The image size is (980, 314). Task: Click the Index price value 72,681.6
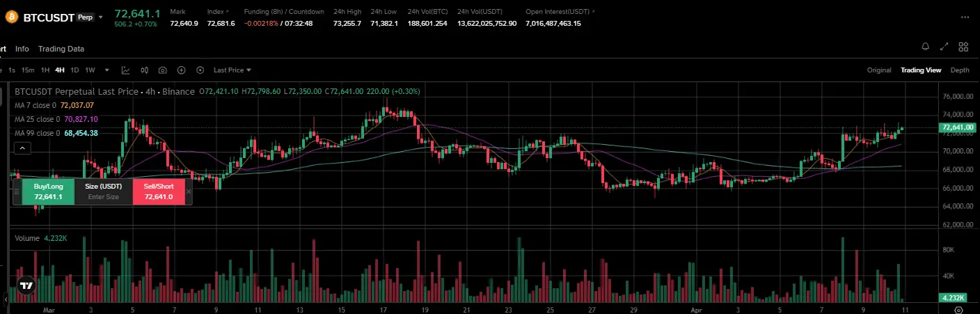click(x=221, y=24)
